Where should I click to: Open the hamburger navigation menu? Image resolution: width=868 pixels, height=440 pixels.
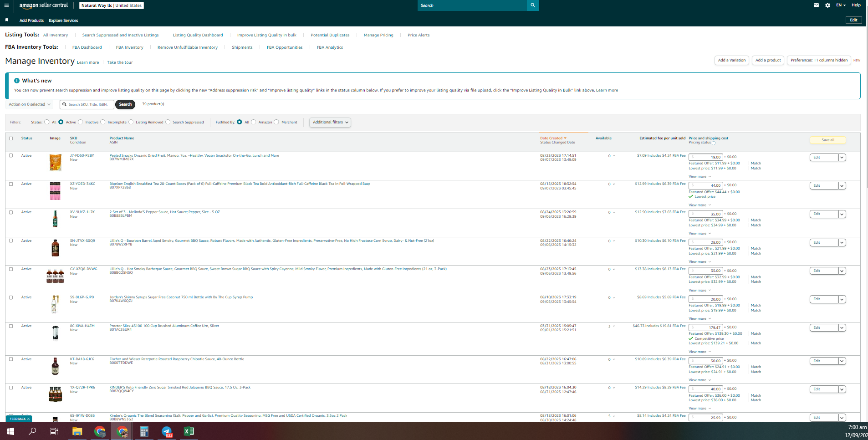[x=6, y=5]
